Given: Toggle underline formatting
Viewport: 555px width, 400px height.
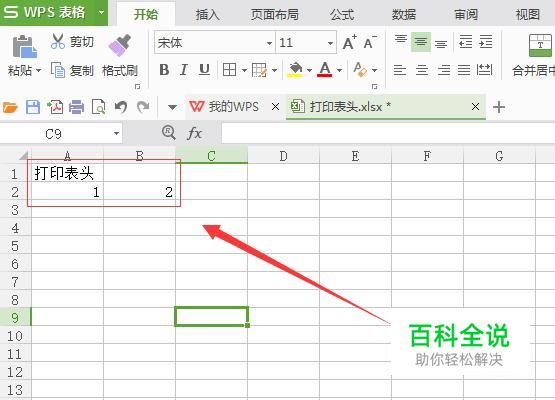Looking at the screenshot, I should (204, 70).
